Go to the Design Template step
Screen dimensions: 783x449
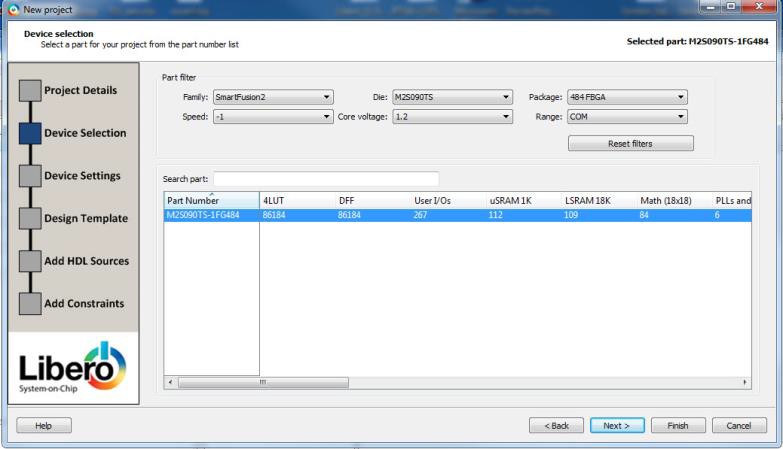point(86,218)
